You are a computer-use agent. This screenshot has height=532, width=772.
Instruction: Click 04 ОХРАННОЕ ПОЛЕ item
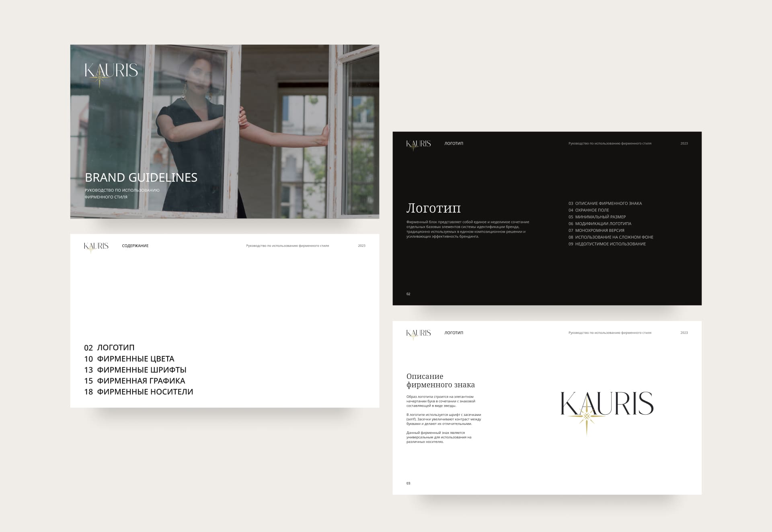pos(589,210)
